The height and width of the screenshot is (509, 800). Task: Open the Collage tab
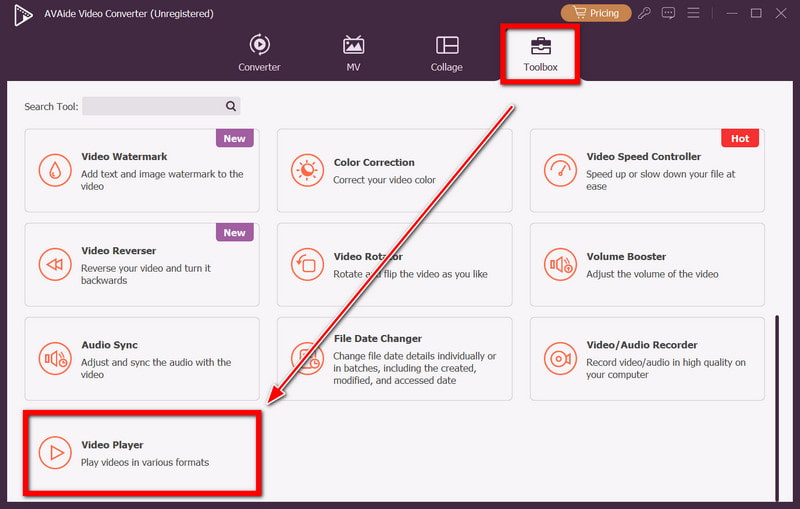(447, 54)
